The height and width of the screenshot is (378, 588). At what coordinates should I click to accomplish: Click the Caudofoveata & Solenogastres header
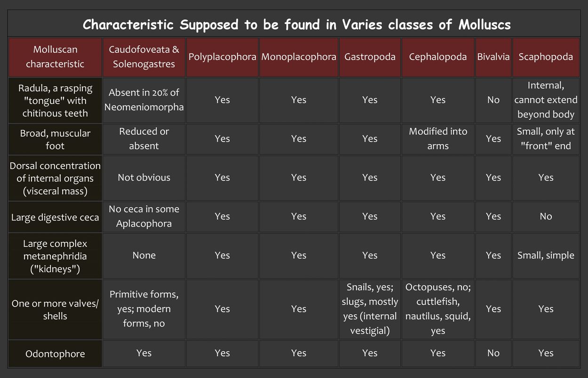[144, 57]
